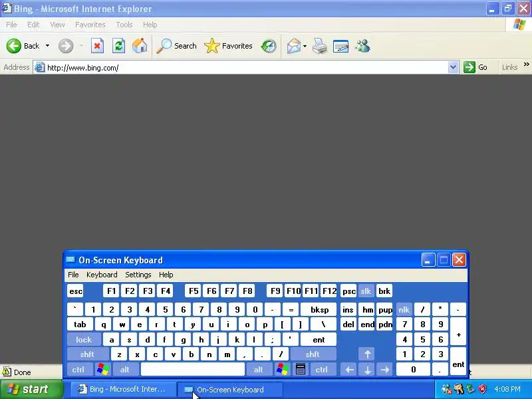
Task: Go to the Home page icon
Action: pos(140,46)
